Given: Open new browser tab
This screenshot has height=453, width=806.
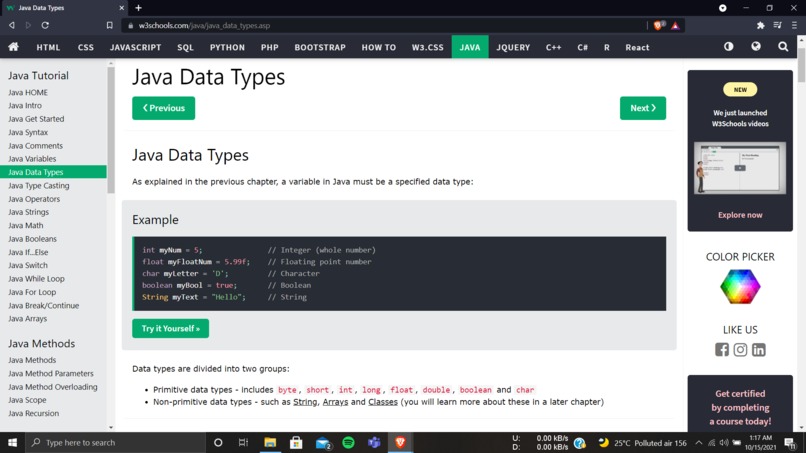Looking at the screenshot, I should click(138, 8).
